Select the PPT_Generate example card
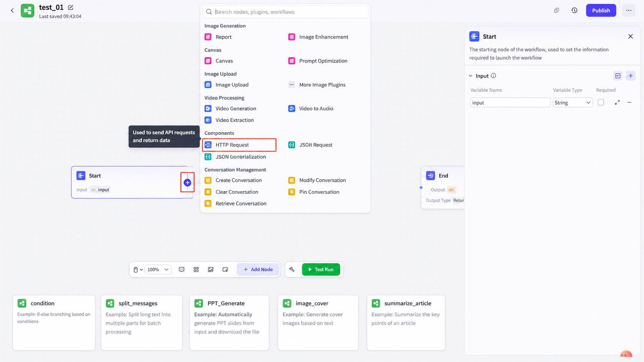 point(229,323)
